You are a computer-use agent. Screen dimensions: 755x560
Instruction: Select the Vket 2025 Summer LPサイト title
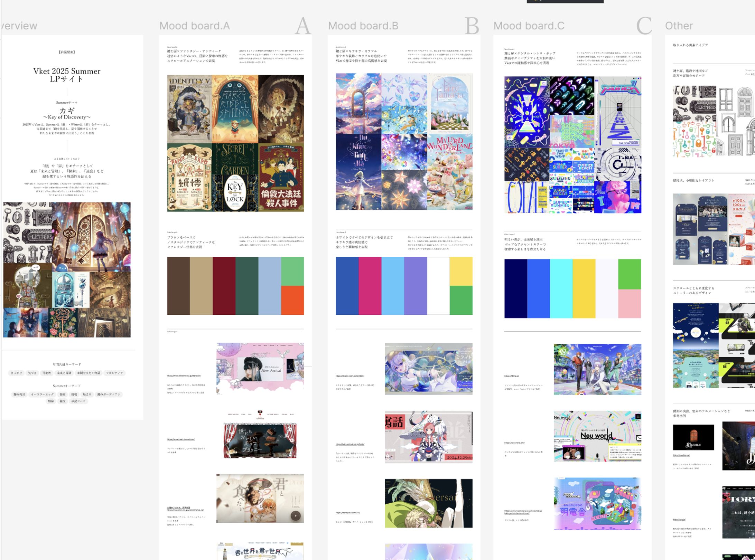67,75
